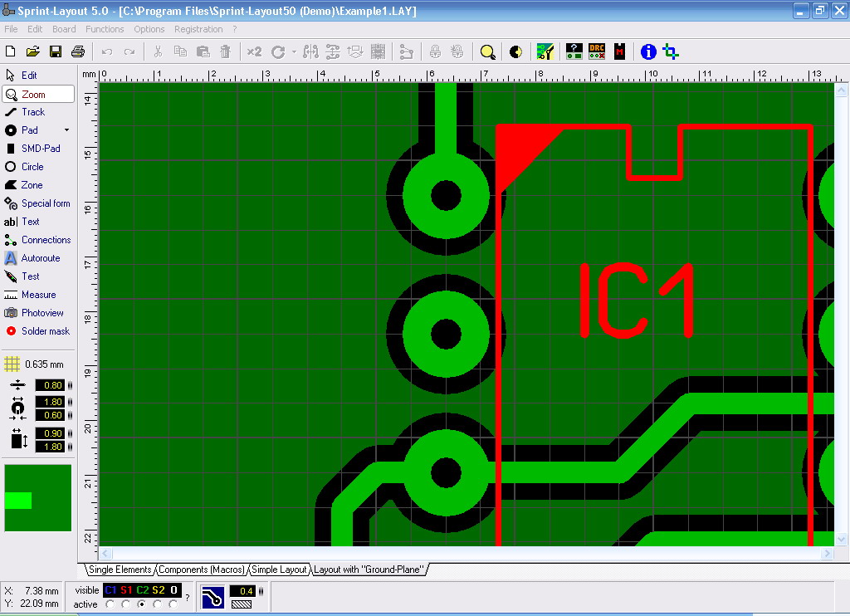Image resolution: width=850 pixels, height=616 pixels.
Task: Set C2 layer as active
Action: [141, 604]
